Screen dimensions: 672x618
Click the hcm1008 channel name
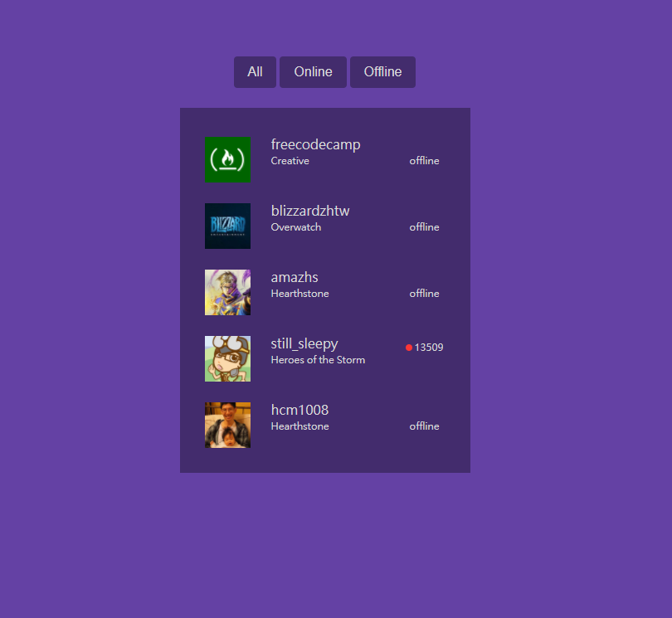[x=299, y=409]
